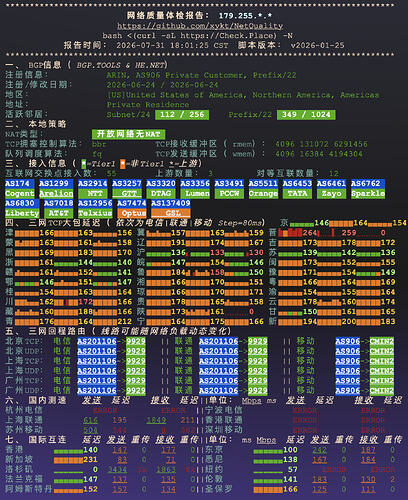This screenshot has width=408, height=500.
Task: Click the red 172 latency in 川 row
Action: coord(85,302)
